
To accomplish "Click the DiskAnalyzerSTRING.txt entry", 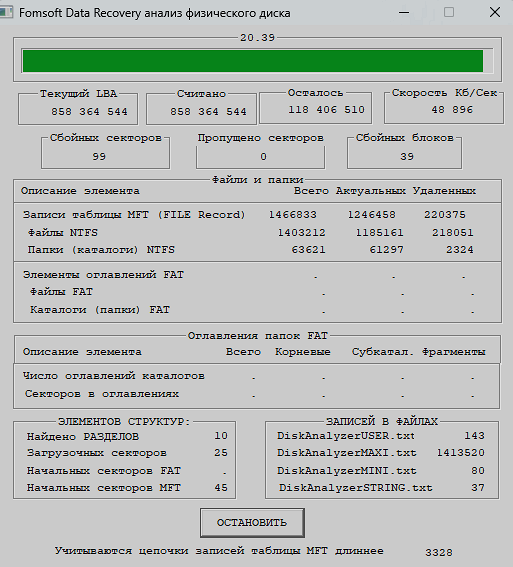I will tap(356, 488).
